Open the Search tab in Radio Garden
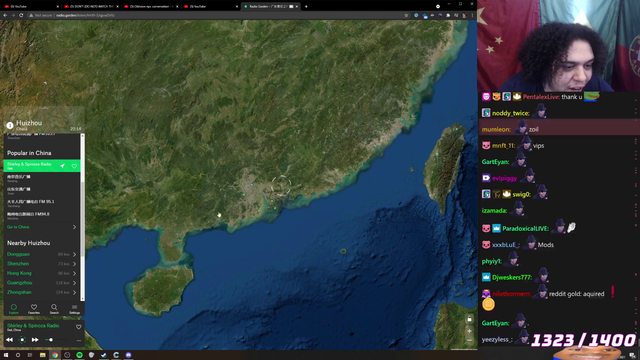 tap(54, 309)
